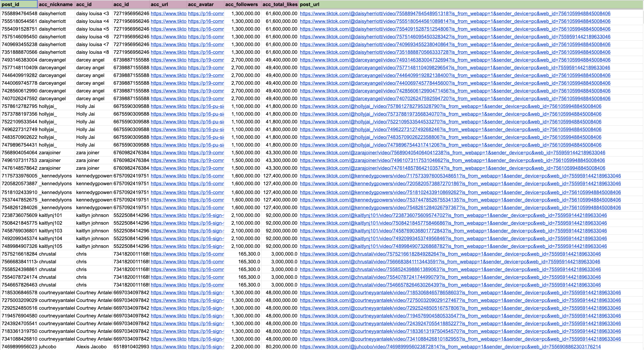Select the post_url column header

point(309,4)
